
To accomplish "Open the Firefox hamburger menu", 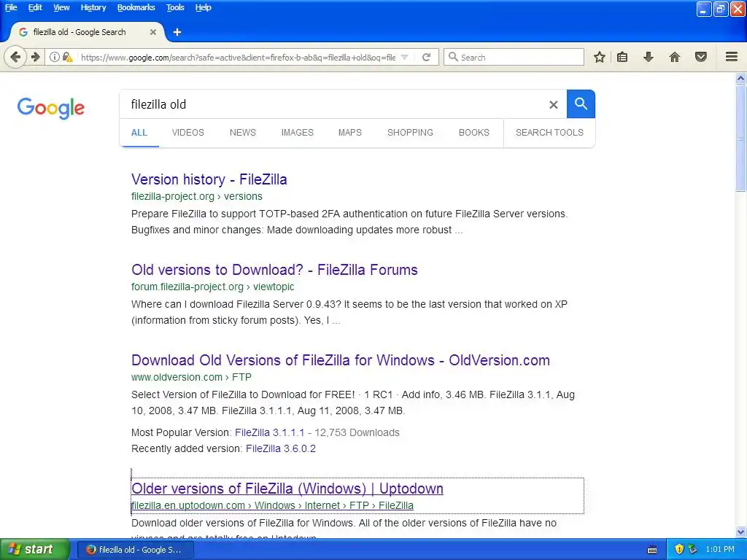I will coord(732,57).
